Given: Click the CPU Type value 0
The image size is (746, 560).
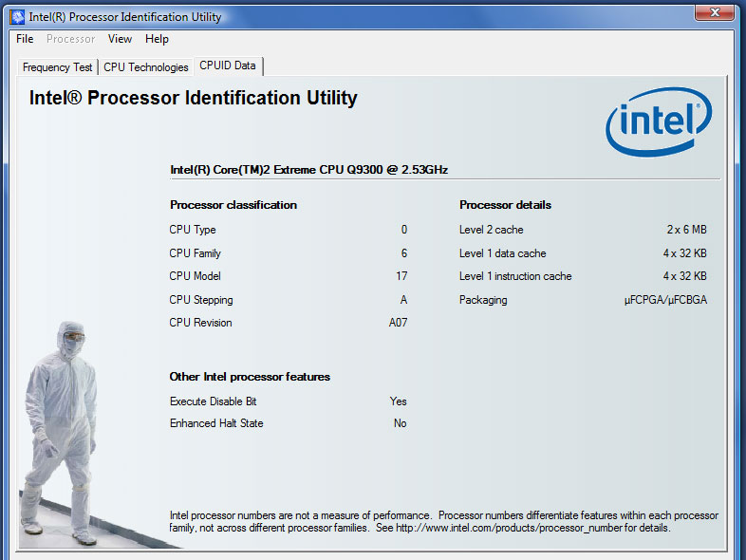Looking at the screenshot, I should [404, 230].
